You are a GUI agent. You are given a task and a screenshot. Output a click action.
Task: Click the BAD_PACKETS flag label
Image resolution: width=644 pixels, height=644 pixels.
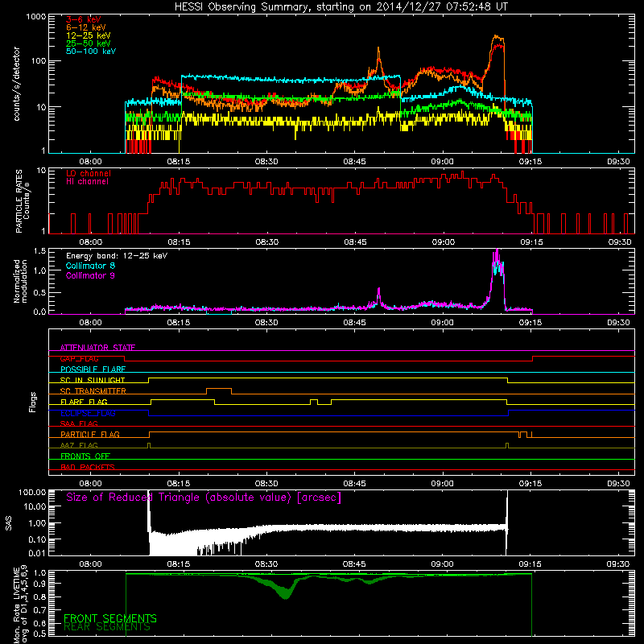point(88,467)
